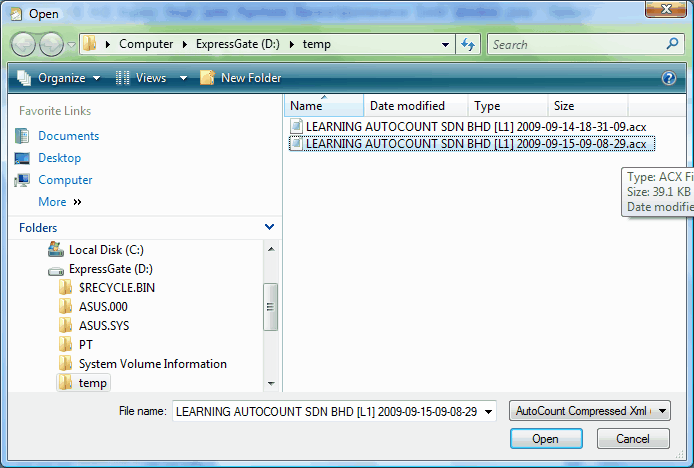Select temp folder in tree

(84, 383)
